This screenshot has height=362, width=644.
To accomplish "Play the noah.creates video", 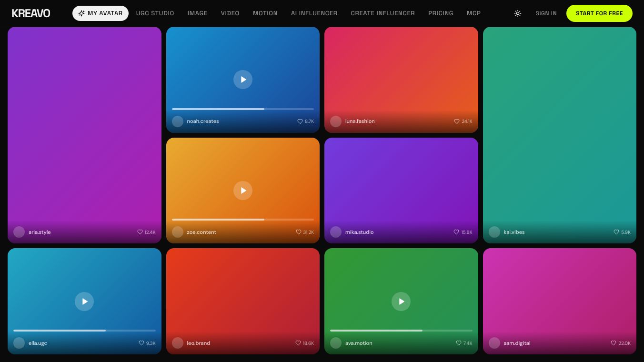I will (243, 80).
